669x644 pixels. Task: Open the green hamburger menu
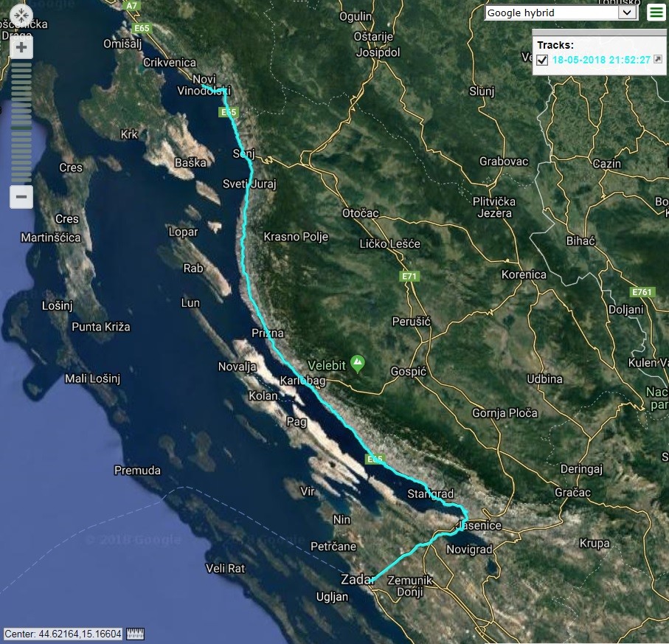pos(656,13)
